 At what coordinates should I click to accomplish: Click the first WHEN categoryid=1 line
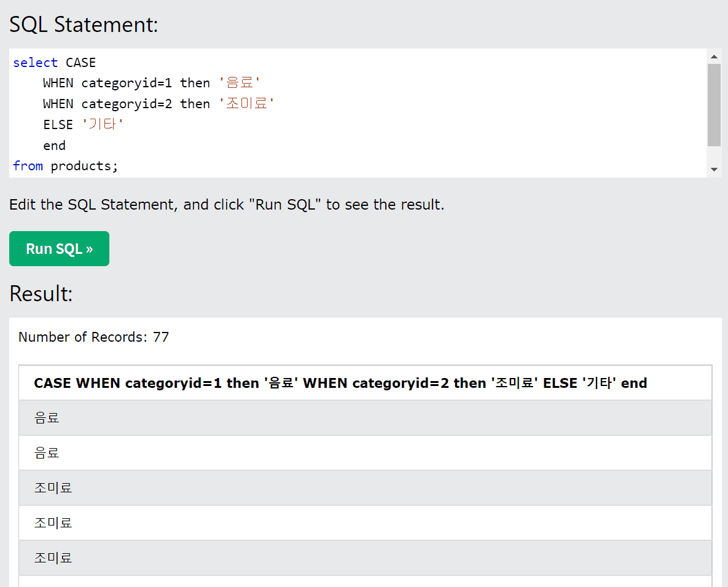pyautogui.click(x=152, y=82)
